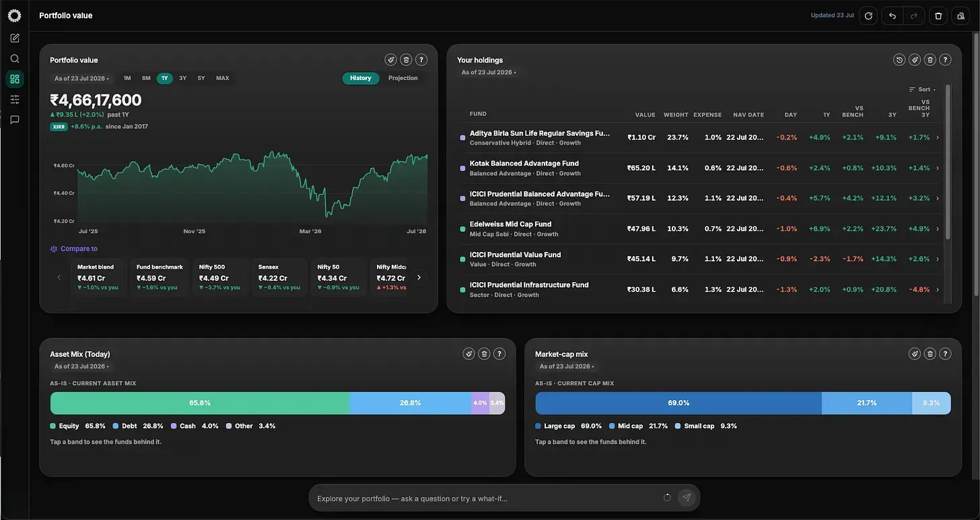
Task: Open help question mark on Your holdings card
Action: click(946, 60)
